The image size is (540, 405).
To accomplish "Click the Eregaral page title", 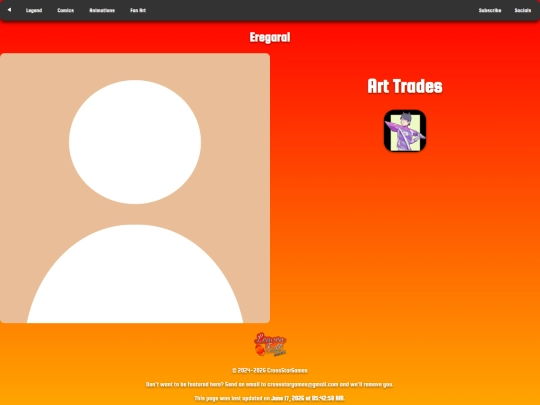I will pos(270,38).
